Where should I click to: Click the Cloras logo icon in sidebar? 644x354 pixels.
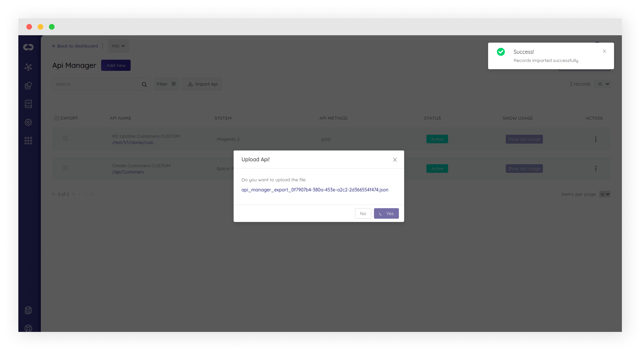(28, 47)
